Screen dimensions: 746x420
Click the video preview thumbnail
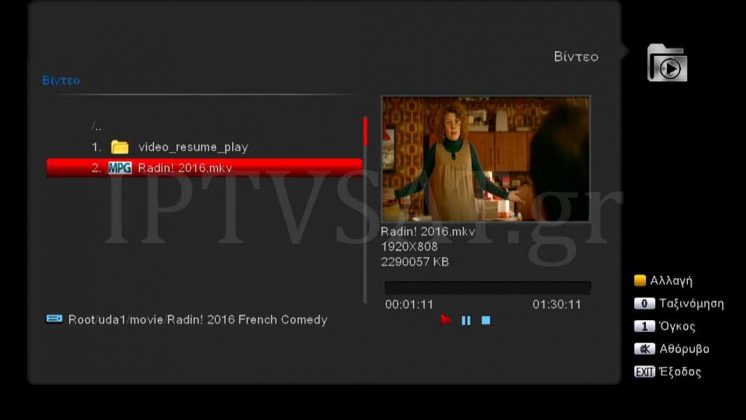(486, 159)
